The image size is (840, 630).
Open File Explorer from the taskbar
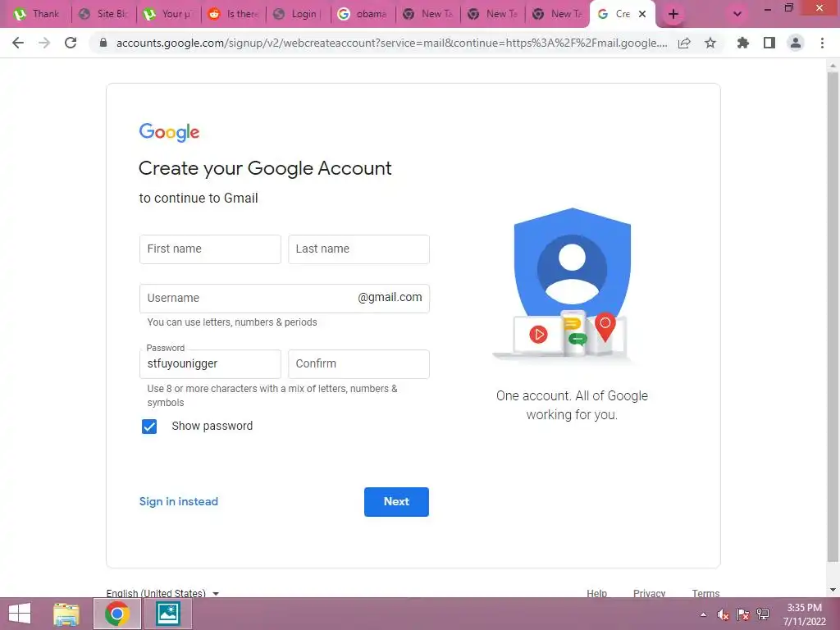tap(66, 614)
